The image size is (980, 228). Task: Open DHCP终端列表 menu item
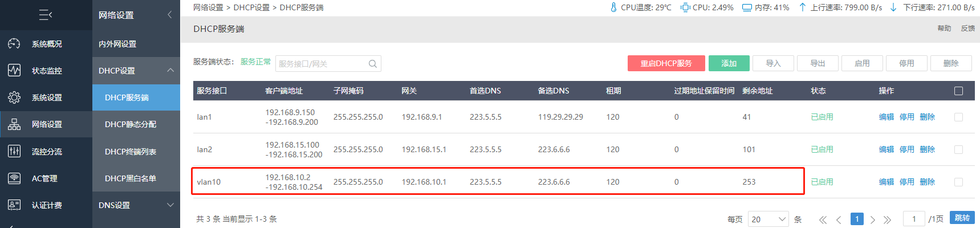(x=131, y=152)
